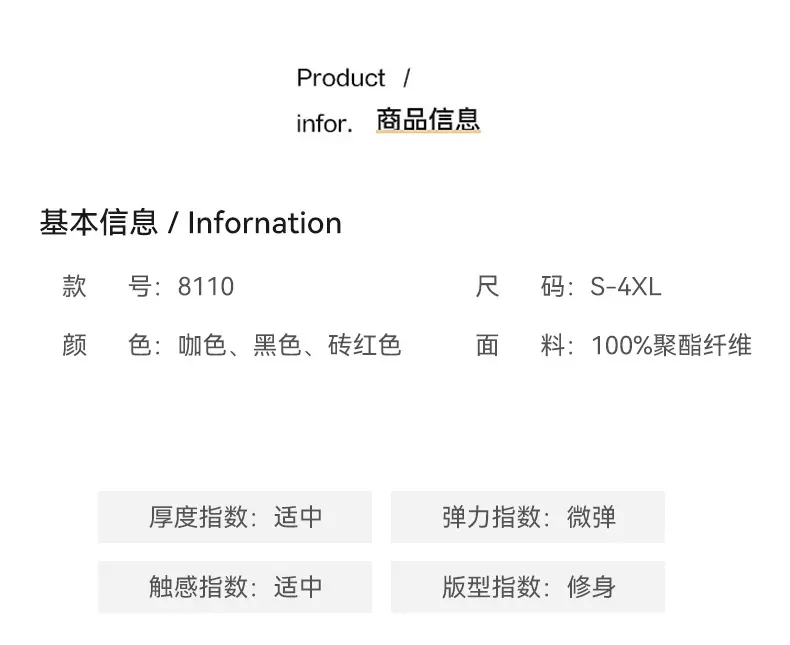Click the 基本信息 section heading text
Image resolution: width=790 pixels, height=645 pixels.
tap(98, 222)
